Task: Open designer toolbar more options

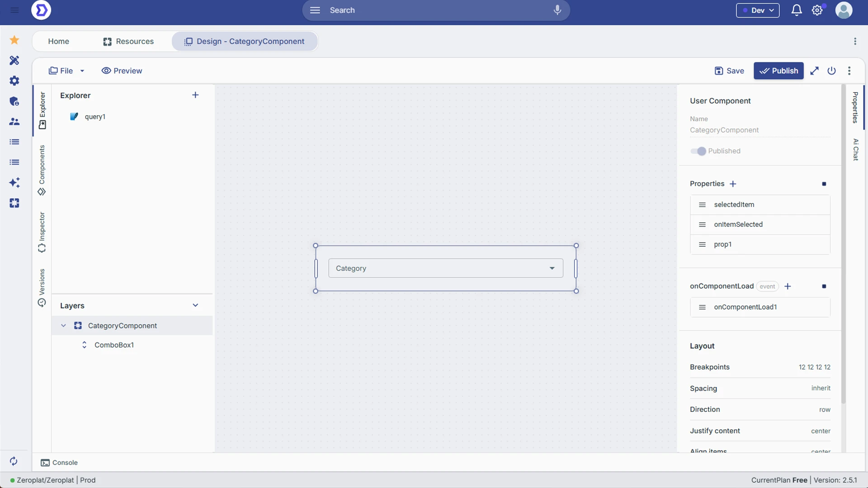Action: pos(849,70)
